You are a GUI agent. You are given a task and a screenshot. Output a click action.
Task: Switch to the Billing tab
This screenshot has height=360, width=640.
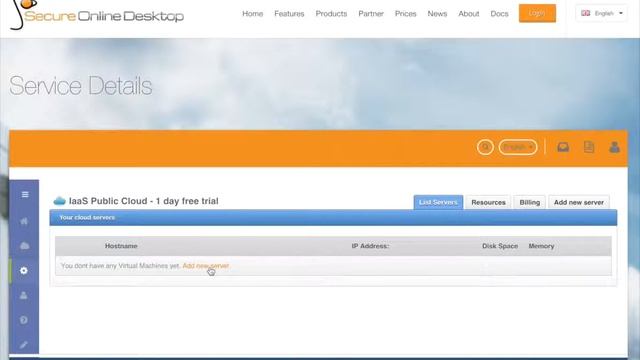[529, 202]
